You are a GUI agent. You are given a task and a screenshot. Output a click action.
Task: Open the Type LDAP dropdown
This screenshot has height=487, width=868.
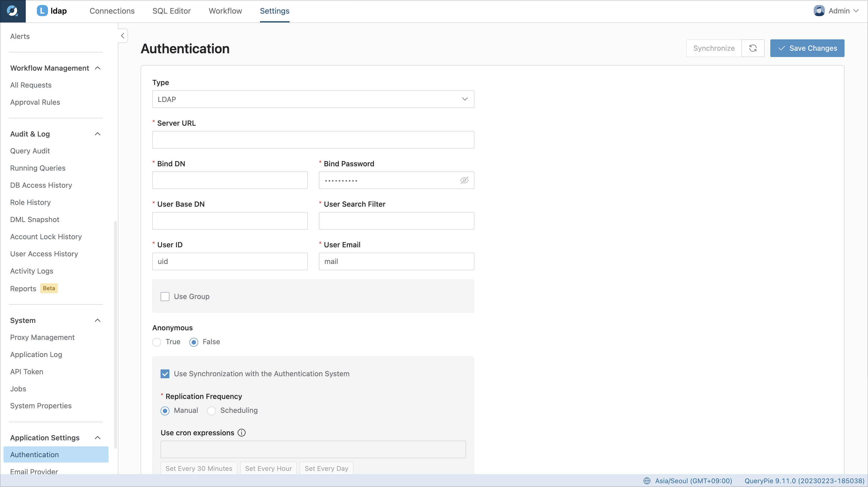pos(313,99)
